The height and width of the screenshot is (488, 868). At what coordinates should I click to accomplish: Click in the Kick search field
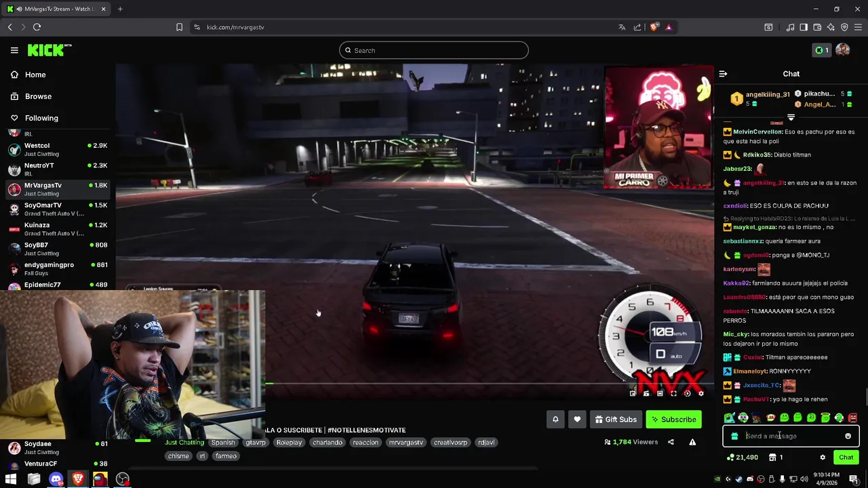tap(434, 50)
